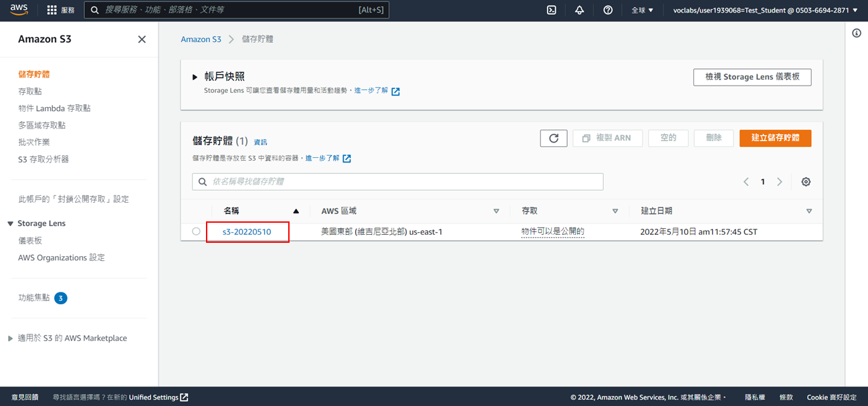The height and width of the screenshot is (406, 868).
Task: Click the 刪除 delete button
Action: coord(714,138)
